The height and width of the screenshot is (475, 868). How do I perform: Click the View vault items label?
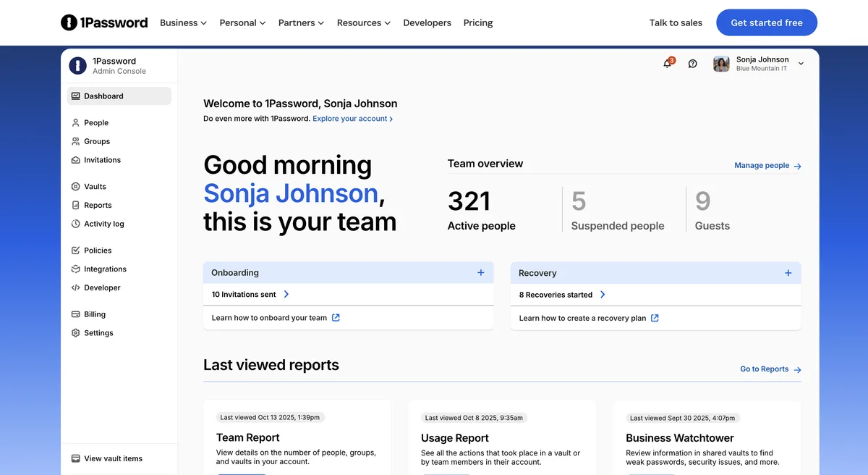(x=114, y=458)
